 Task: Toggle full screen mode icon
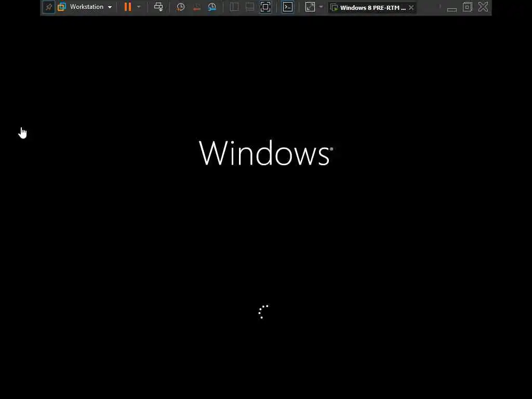(x=265, y=7)
